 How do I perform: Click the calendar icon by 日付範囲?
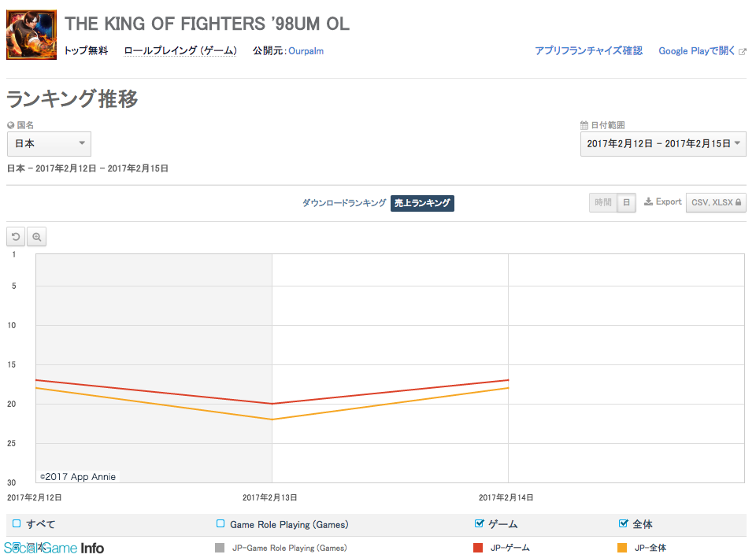pyautogui.click(x=584, y=125)
